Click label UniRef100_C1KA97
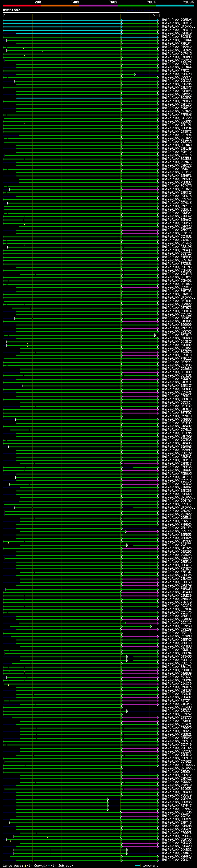197x868 pixels. (176, 470)
